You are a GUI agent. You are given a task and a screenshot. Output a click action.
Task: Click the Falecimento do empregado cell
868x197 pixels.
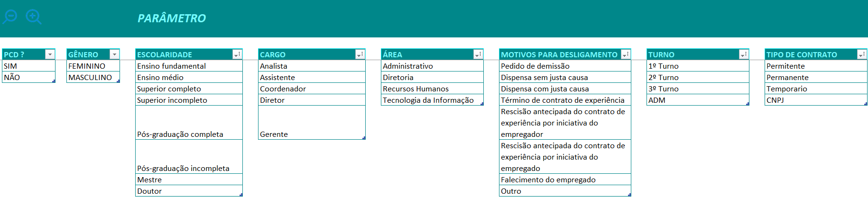[x=564, y=179]
